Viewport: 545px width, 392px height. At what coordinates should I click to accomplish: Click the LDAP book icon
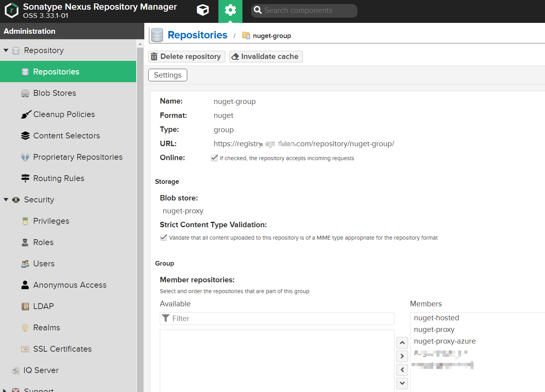(25, 306)
